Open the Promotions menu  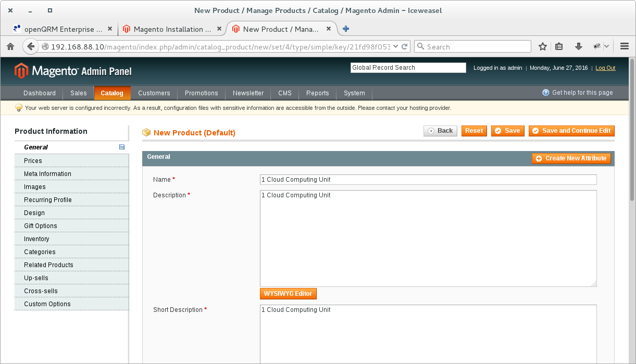pyautogui.click(x=202, y=93)
